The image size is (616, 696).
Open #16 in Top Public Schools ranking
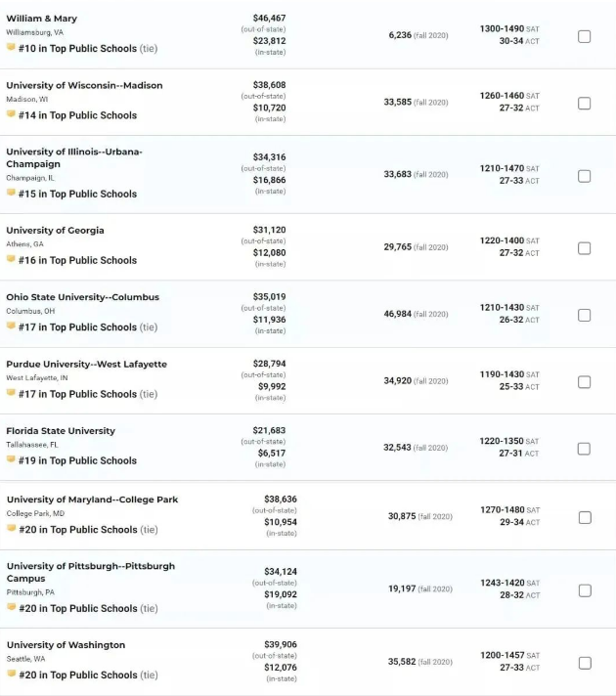tap(77, 260)
